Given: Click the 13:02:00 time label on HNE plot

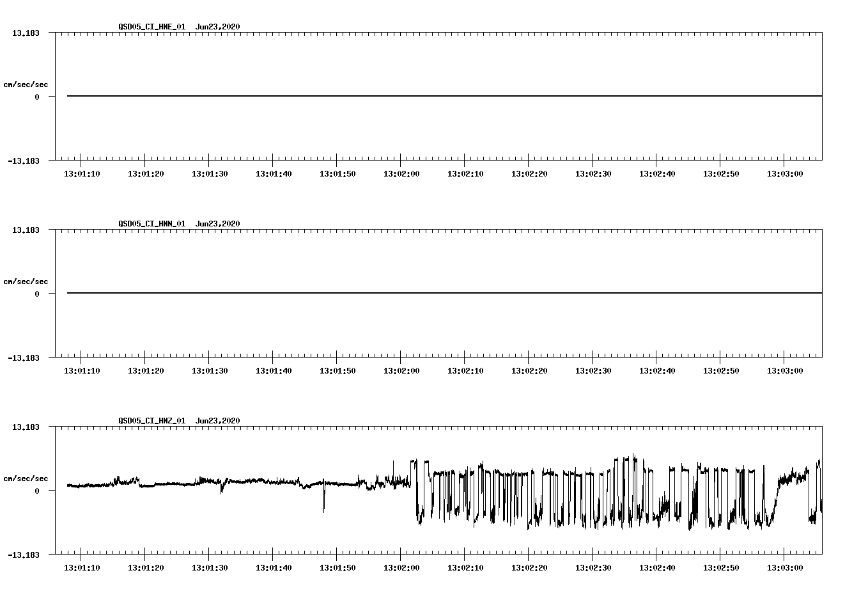Looking at the screenshot, I should [401, 174].
